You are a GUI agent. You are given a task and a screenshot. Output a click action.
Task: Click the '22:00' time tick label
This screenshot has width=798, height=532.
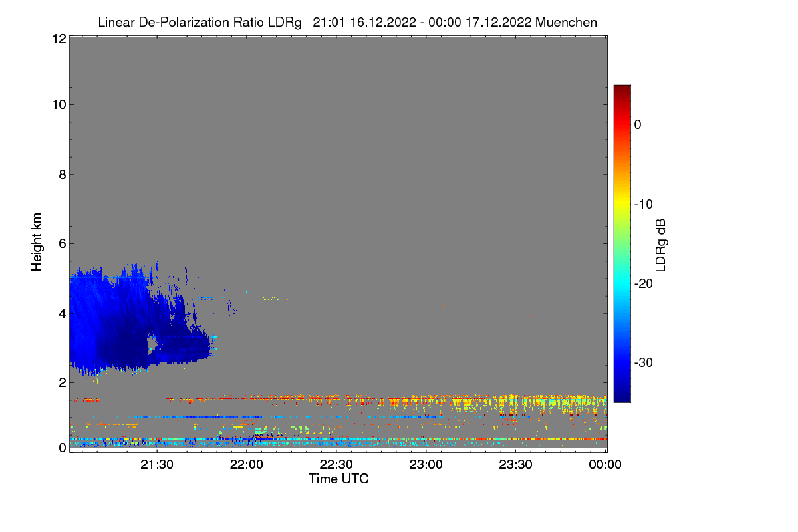247,465
